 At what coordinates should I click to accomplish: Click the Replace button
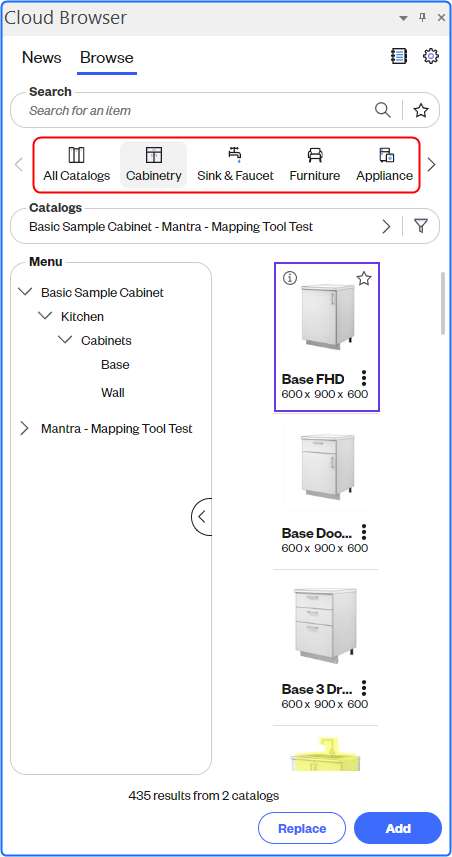pyautogui.click(x=302, y=828)
